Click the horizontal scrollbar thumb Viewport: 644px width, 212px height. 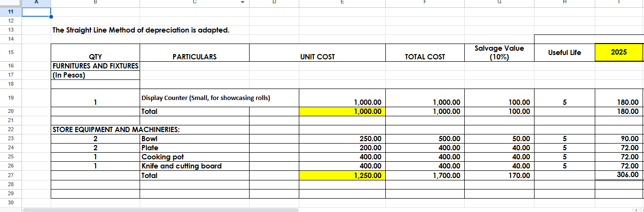pyautogui.click(x=160, y=210)
